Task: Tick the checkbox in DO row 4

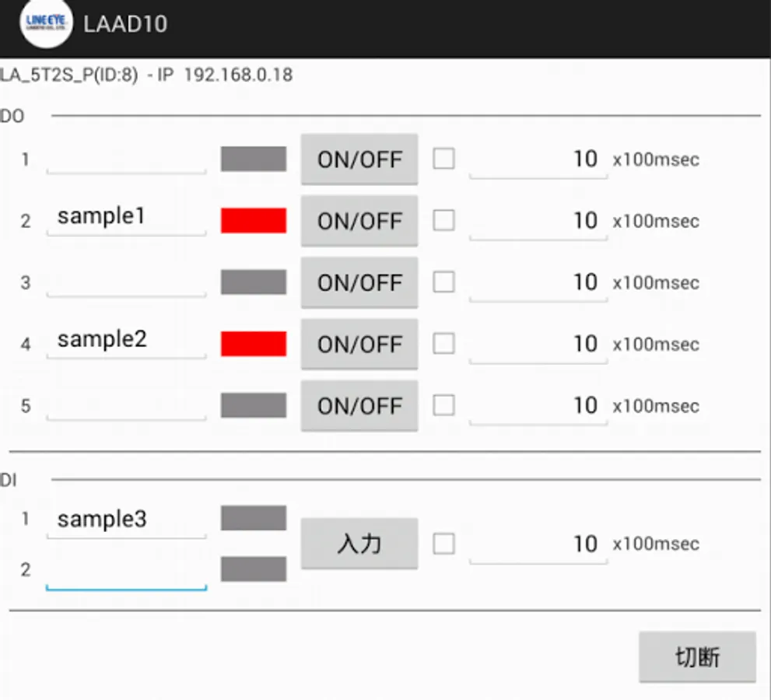Action: tap(443, 344)
